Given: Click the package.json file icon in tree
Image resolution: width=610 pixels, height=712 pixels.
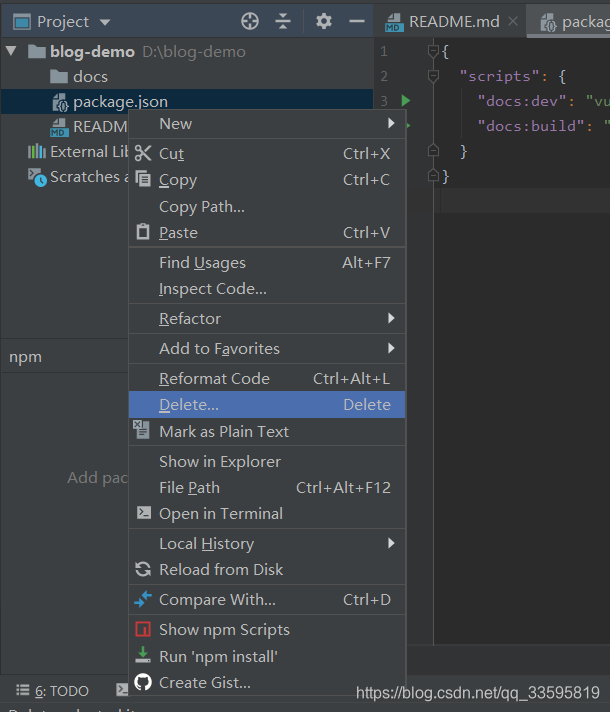Looking at the screenshot, I should point(60,102).
